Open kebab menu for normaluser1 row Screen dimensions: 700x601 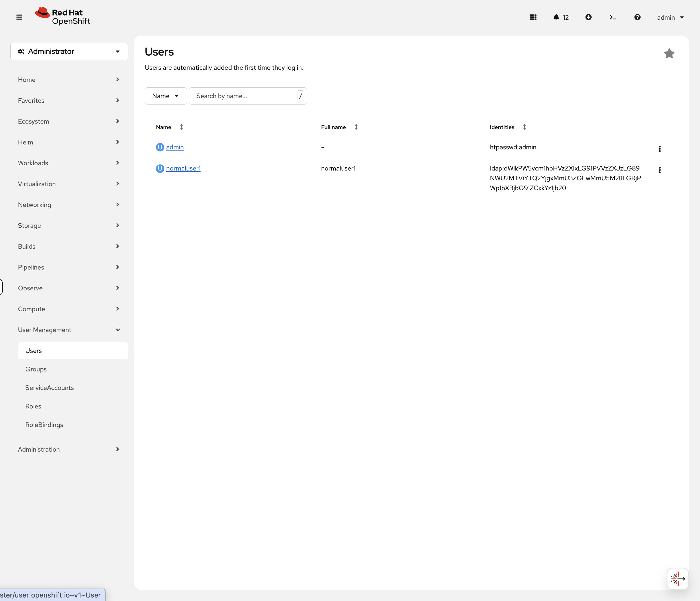pyautogui.click(x=659, y=170)
